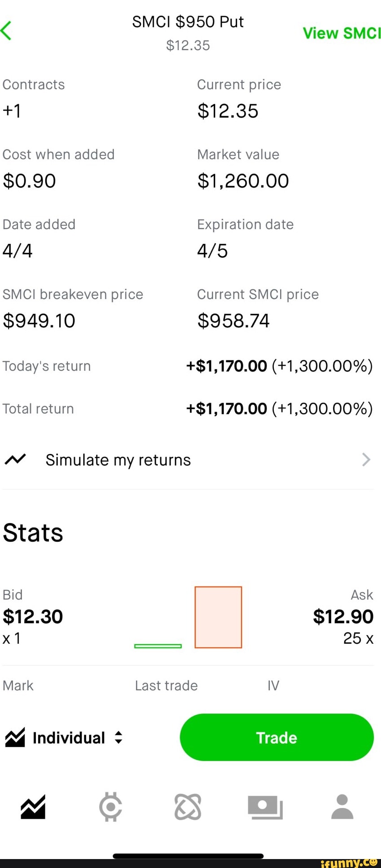The height and width of the screenshot is (868, 381).
Task: Select the Last trade stat label
Action: 166,685
